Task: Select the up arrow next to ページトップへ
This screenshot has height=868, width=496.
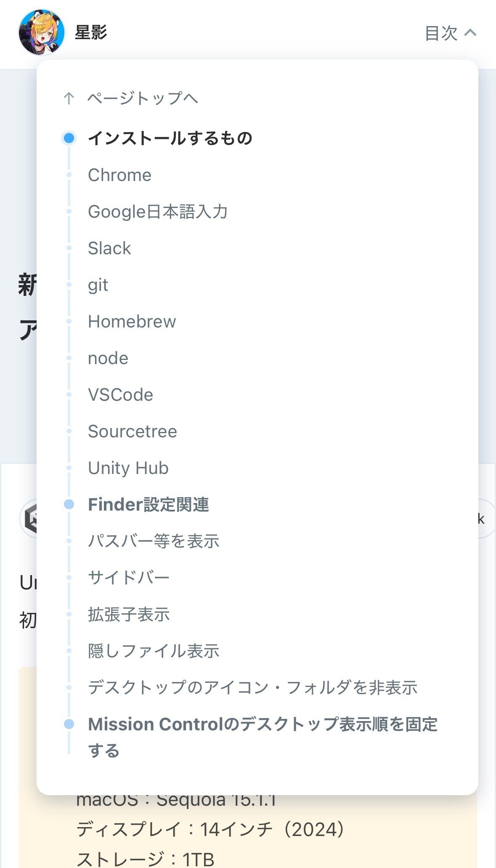Action: 69,99
